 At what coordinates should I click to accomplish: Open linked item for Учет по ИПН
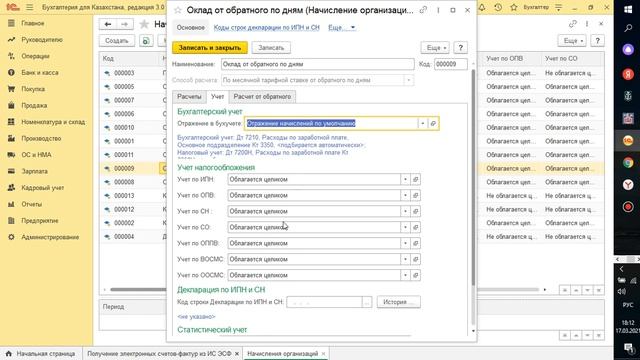pyautogui.click(x=416, y=179)
